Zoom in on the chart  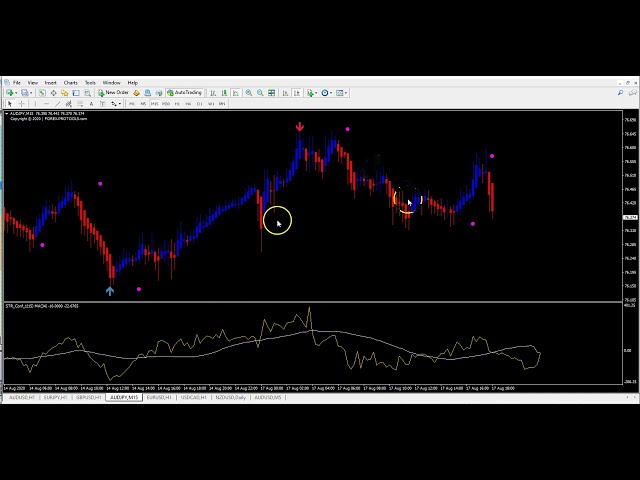click(247, 93)
